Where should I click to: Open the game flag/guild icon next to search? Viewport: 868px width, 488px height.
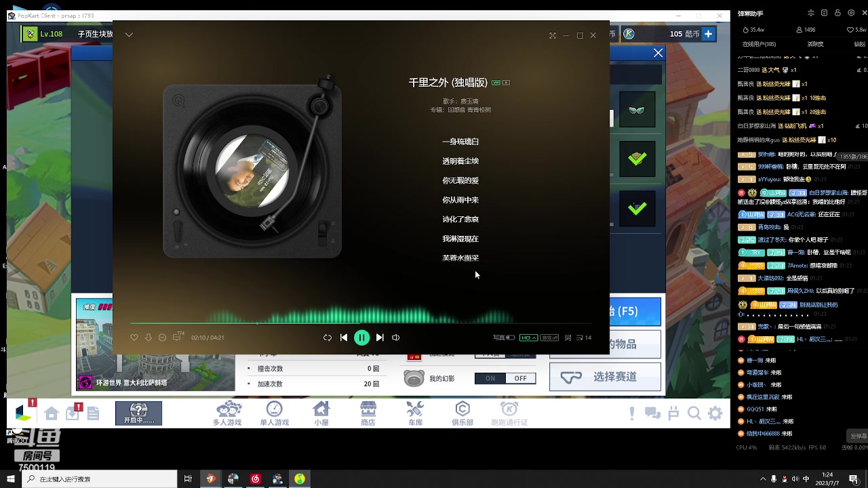pyautogui.click(x=673, y=413)
